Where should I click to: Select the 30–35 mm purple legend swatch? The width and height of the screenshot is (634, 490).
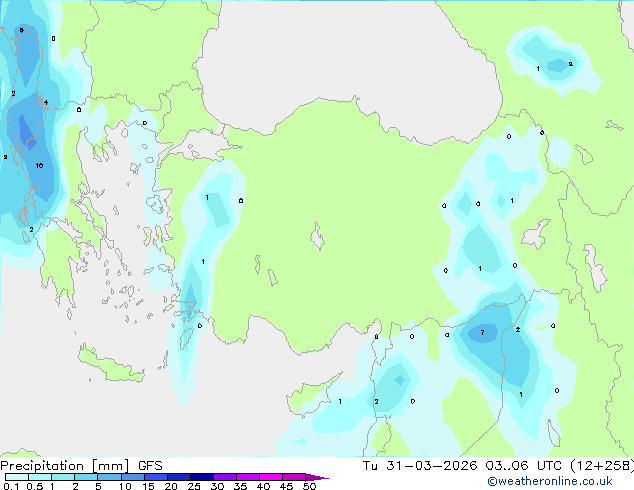pos(225,477)
